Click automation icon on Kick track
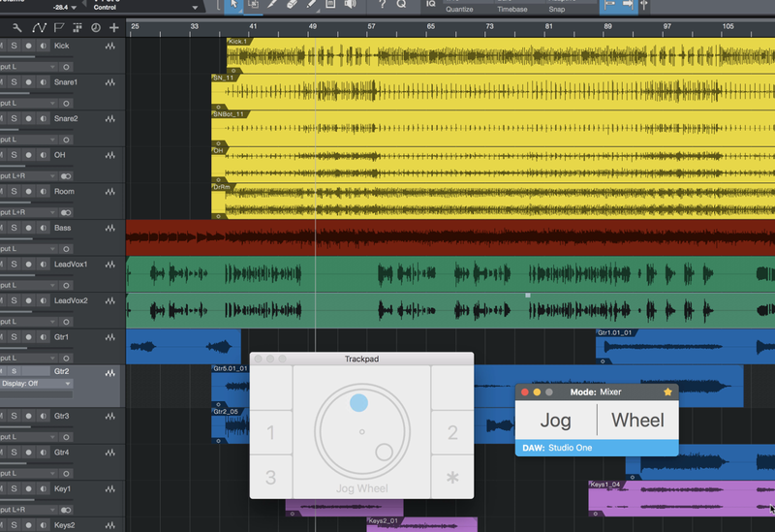 pos(110,46)
